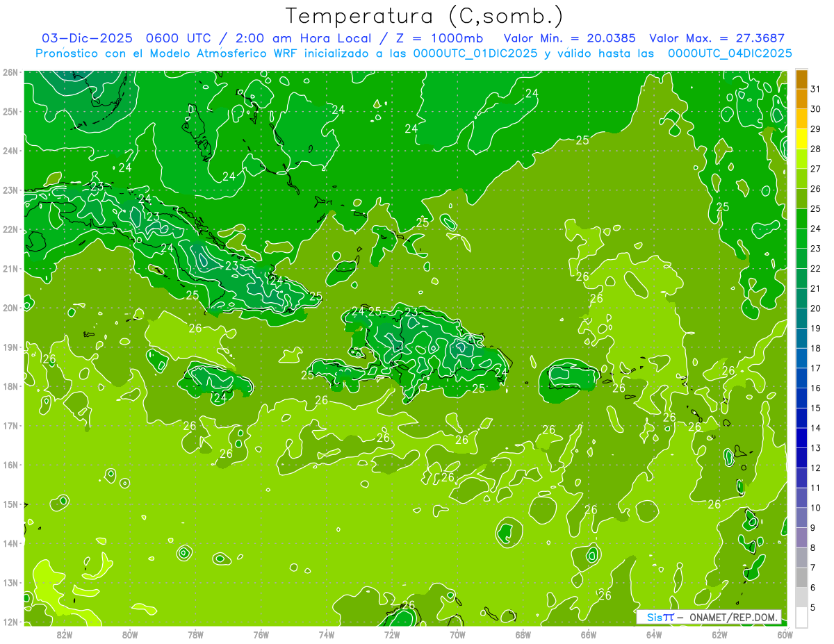Click the color scale value '10'

tap(816, 508)
